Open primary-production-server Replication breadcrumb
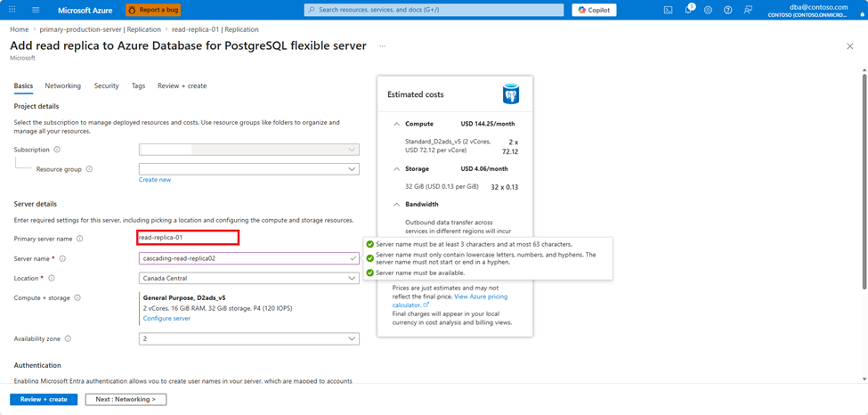 pyautogui.click(x=101, y=29)
